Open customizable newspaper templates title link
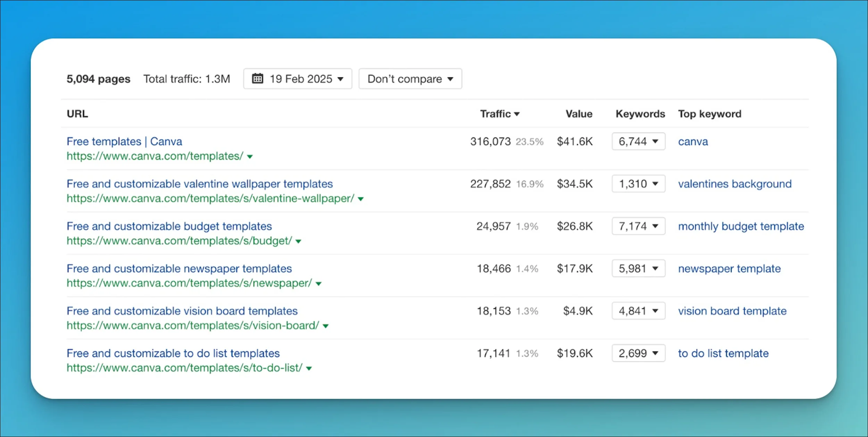The height and width of the screenshot is (437, 868). pos(179,268)
